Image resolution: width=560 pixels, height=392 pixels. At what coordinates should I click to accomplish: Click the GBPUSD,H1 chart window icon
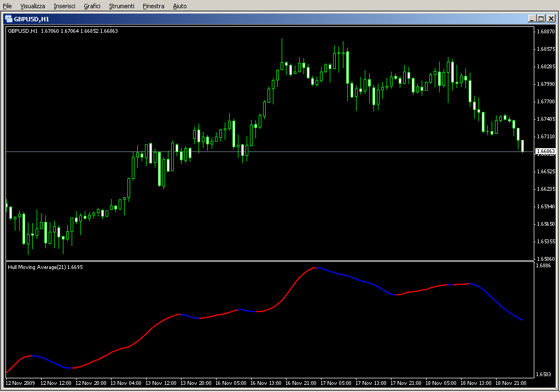click(9, 19)
